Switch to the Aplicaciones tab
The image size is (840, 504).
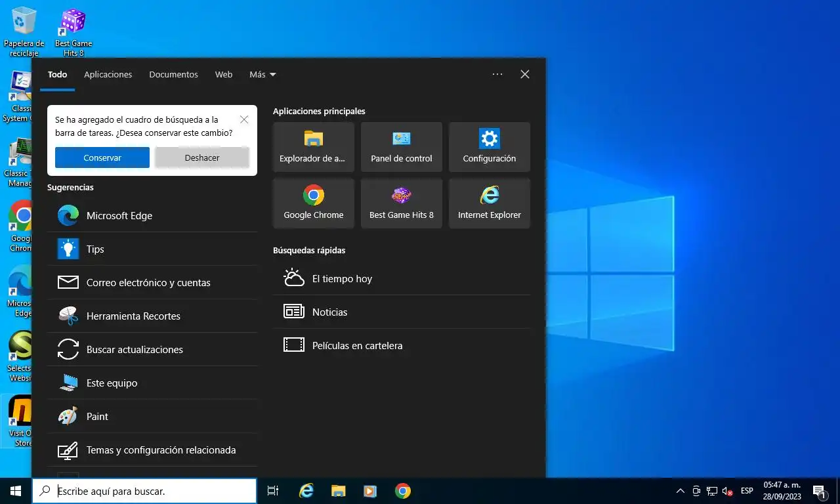[x=108, y=75]
